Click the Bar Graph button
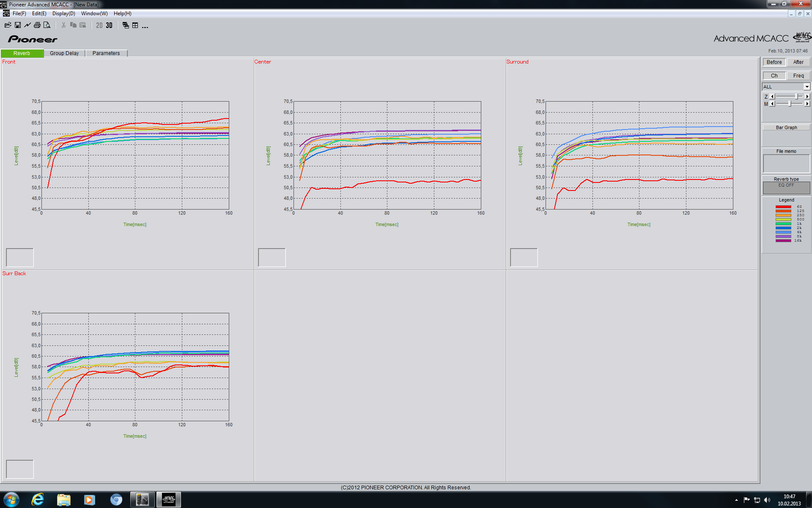Screen dimensions: 812x508 click(x=786, y=127)
